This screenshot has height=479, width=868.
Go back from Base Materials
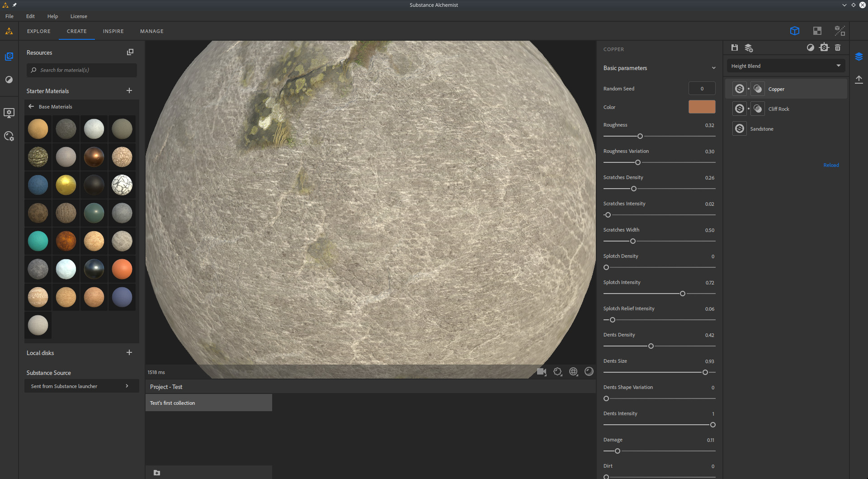pos(31,106)
